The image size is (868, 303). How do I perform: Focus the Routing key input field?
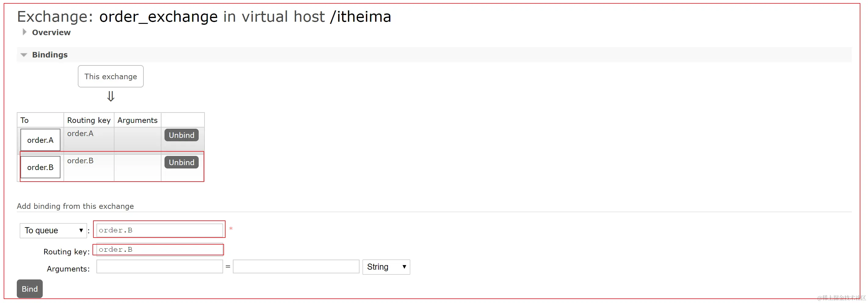point(159,250)
